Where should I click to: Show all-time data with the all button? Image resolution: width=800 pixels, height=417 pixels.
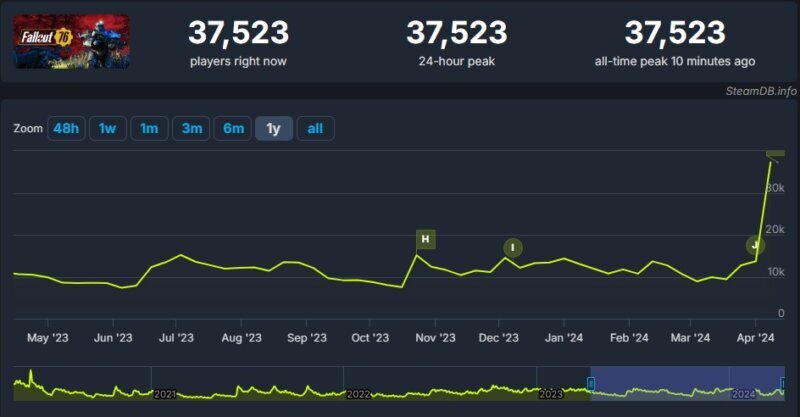[315, 128]
